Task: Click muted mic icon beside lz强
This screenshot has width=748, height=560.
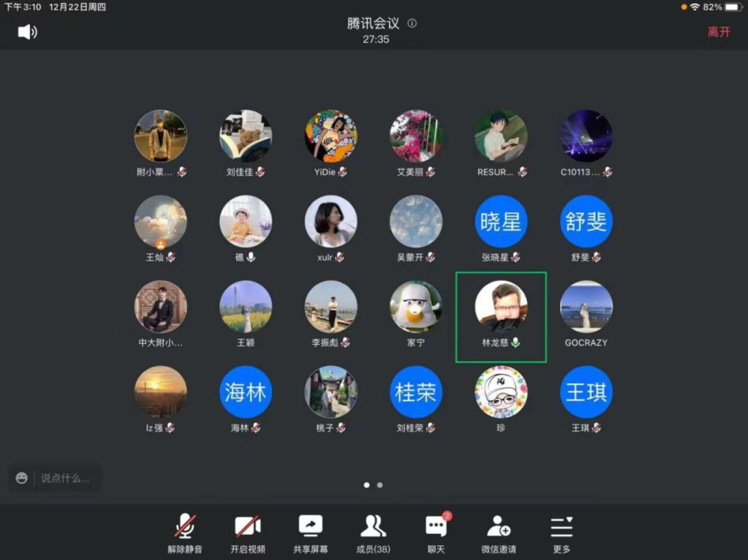Action: coord(170,428)
